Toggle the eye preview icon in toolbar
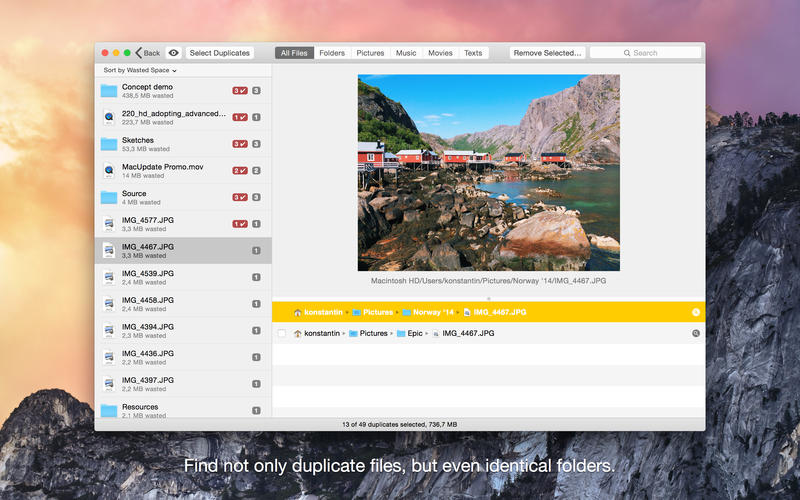 coord(174,53)
